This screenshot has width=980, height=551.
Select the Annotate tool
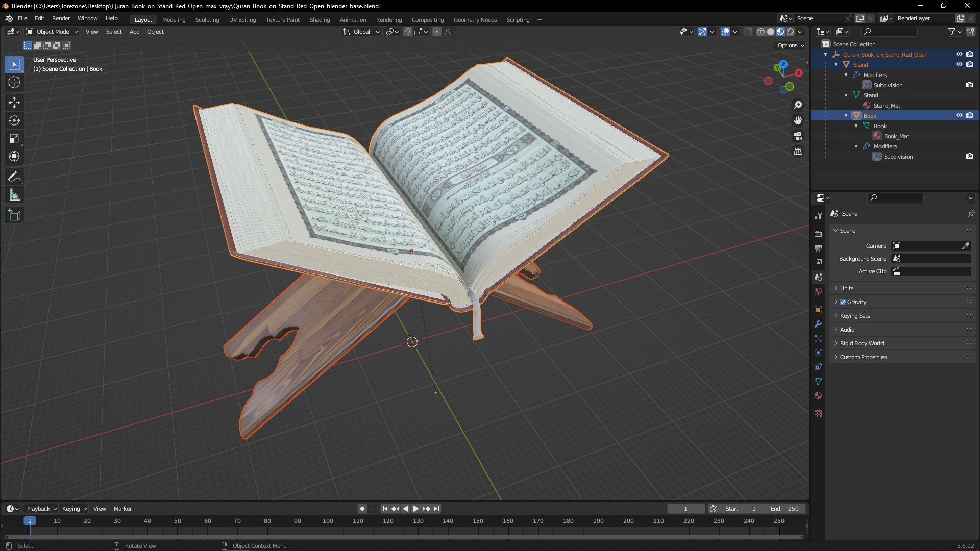14,177
